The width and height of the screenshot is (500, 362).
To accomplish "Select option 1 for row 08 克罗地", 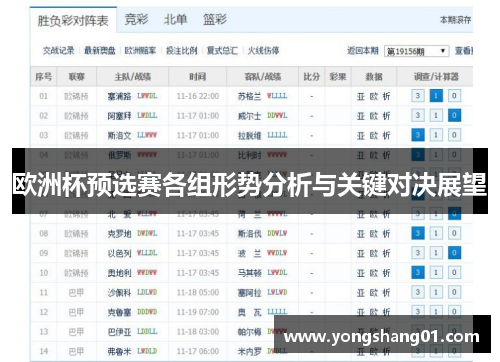I will pos(436,233).
